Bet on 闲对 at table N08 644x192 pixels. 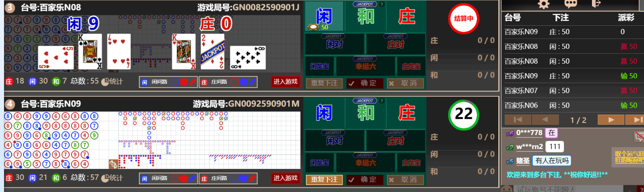(x=334, y=44)
